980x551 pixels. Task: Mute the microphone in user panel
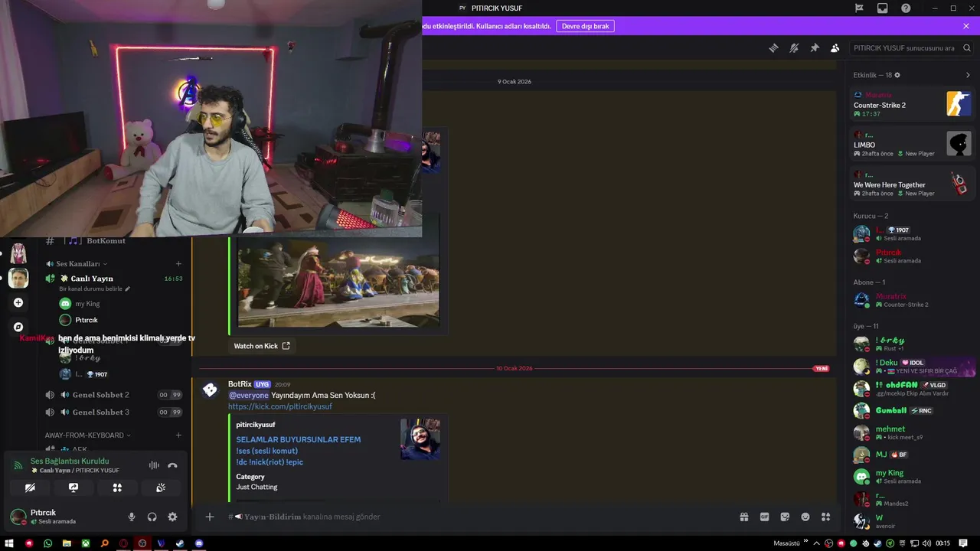(x=132, y=517)
